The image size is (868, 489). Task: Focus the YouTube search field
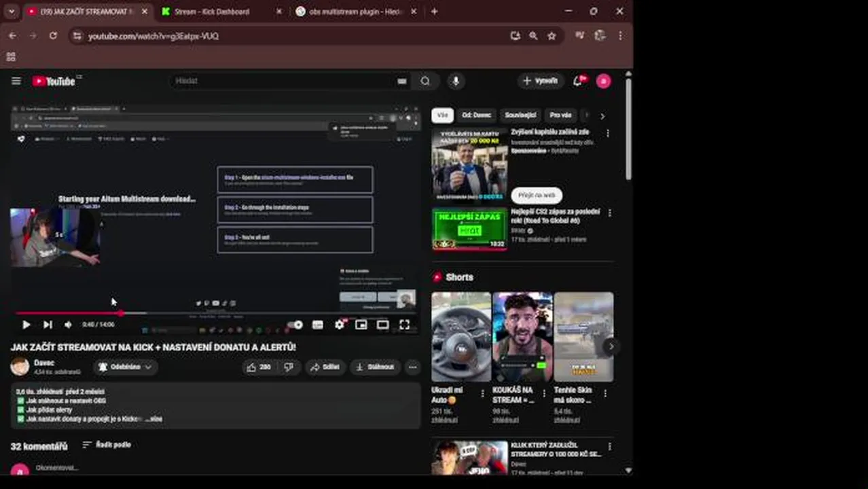(283, 81)
